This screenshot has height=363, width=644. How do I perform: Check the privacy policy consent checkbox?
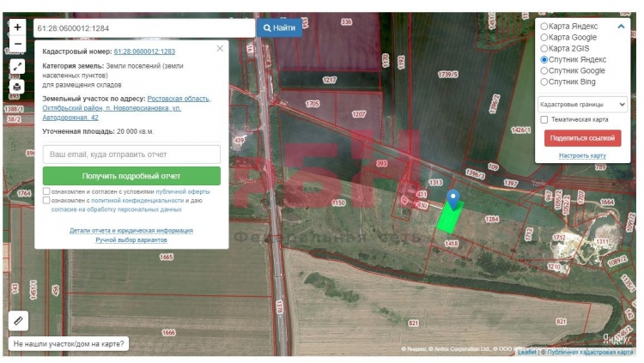[x=46, y=200]
